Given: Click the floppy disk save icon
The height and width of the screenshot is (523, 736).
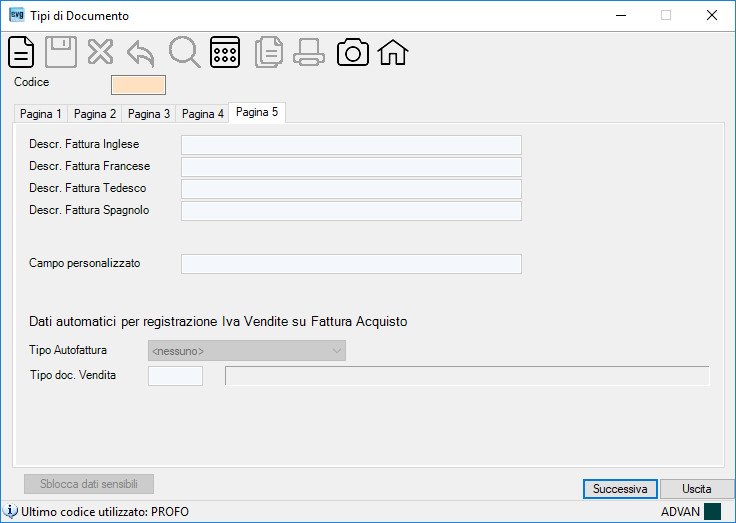Looking at the screenshot, I should (x=61, y=52).
